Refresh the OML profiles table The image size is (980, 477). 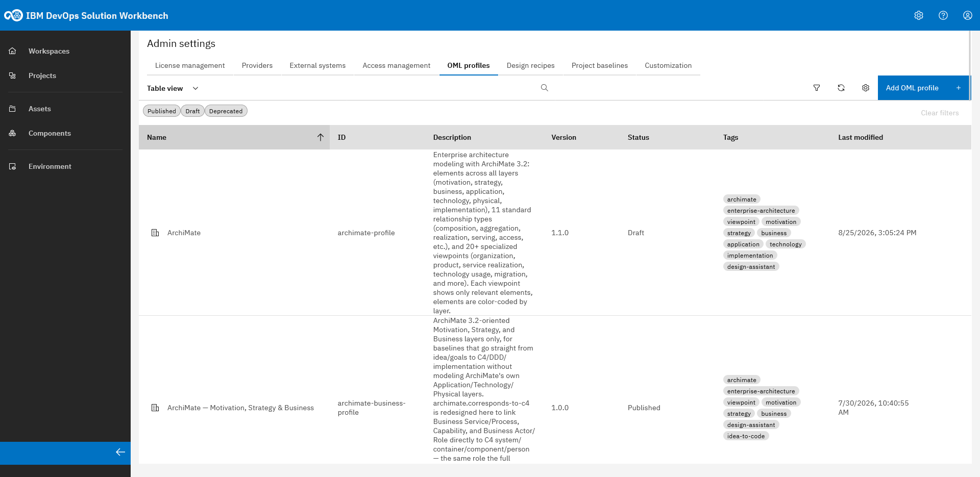pyautogui.click(x=841, y=88)
